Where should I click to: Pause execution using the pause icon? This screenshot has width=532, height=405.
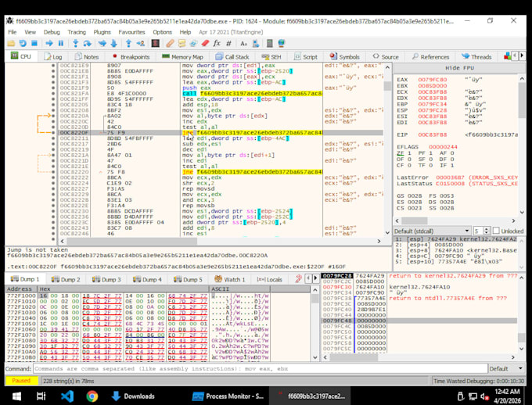(61, 44)
